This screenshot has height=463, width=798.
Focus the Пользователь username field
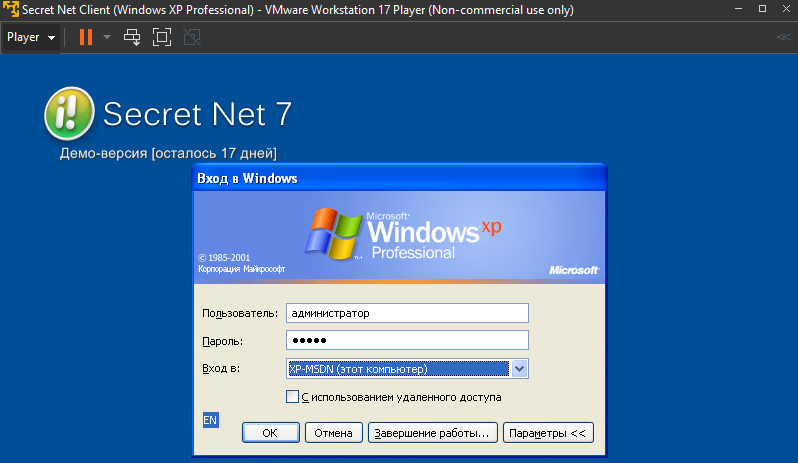pyautogui.click(x=407, y=313)
